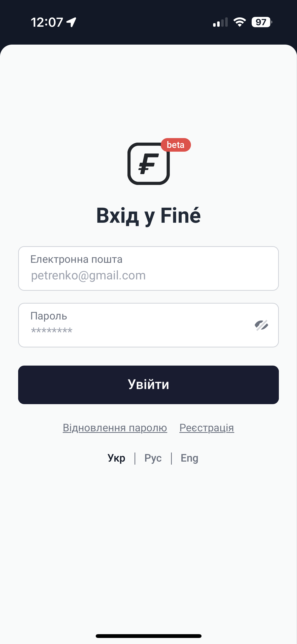Click the Finé F logo icon

pos(148,164)
